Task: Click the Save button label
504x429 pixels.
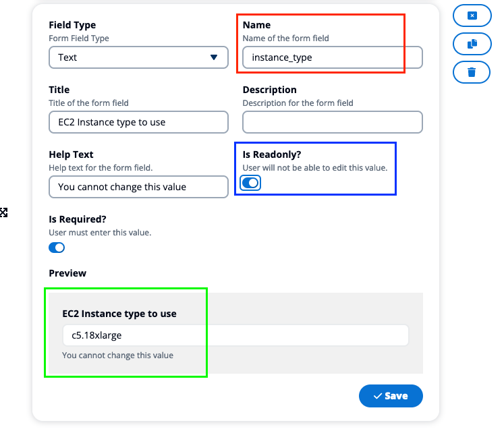Action: [396, 396]
